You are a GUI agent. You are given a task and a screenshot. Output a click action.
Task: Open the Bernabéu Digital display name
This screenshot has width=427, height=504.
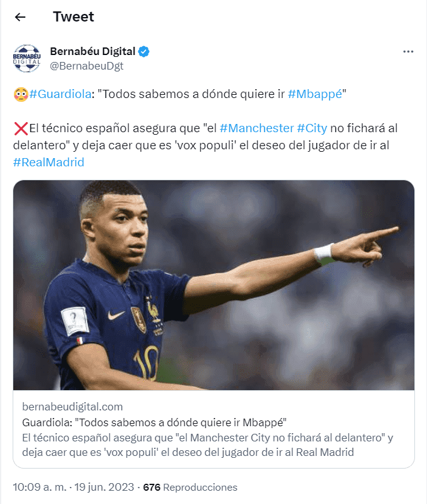tap(92, 51)
